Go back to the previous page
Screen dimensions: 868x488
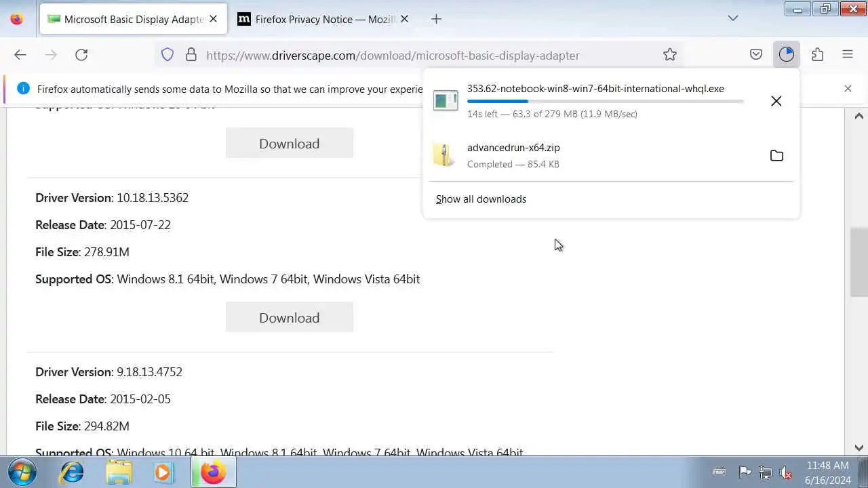click(20, 55)
